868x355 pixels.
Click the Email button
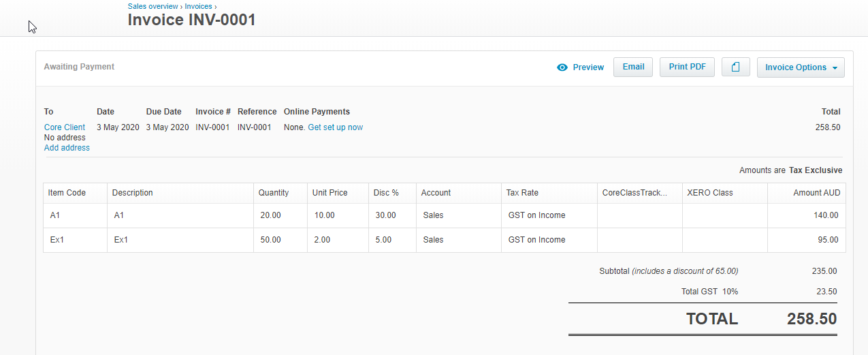click(x=633, y=67)
